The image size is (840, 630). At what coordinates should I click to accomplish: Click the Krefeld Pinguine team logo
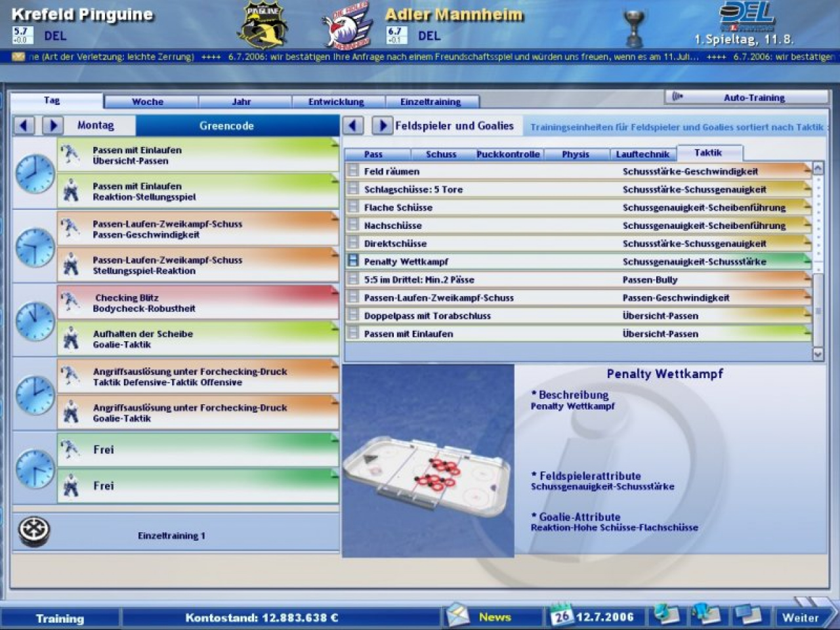pyautogui.click(x=262, y=25)
